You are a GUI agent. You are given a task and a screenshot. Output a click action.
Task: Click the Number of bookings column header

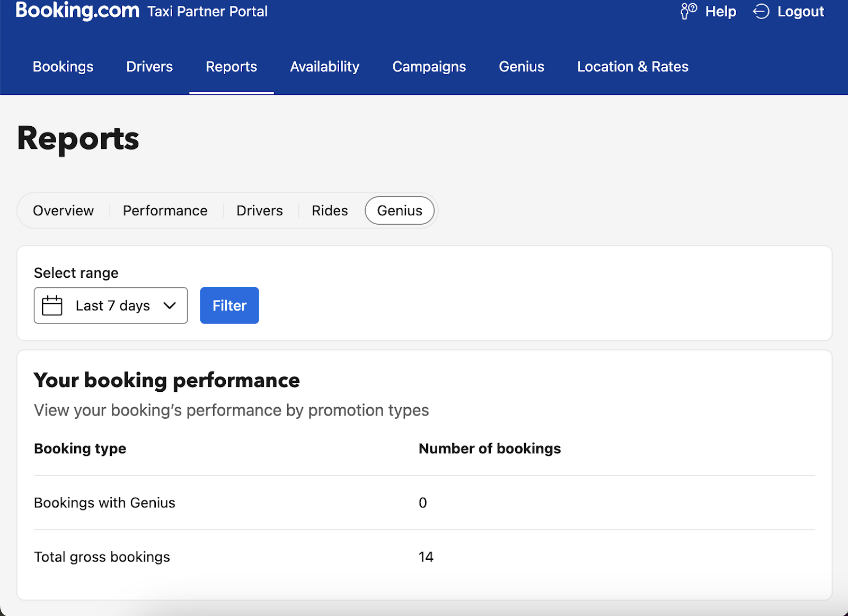pos(490,448)
